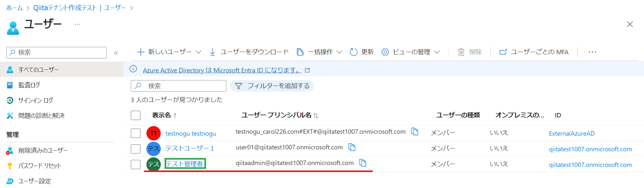The width and height of the screenshot is (644, 188).
Task: Open the 一括操作 menu
Action: click(x=319, y=52)
